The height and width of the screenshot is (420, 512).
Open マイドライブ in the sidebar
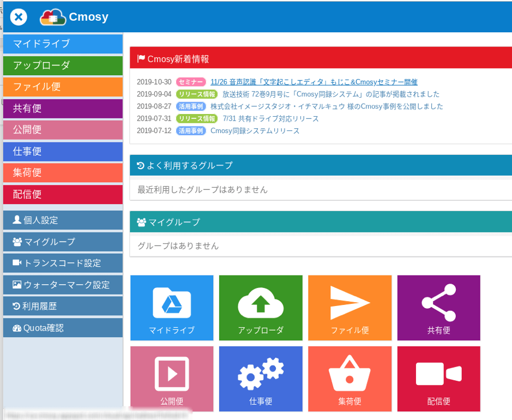point(63,44)
